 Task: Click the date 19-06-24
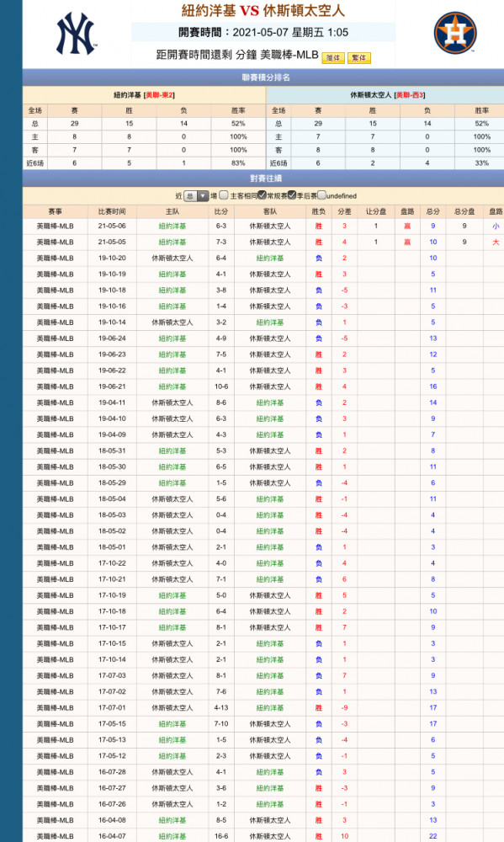tap(112, 338)
